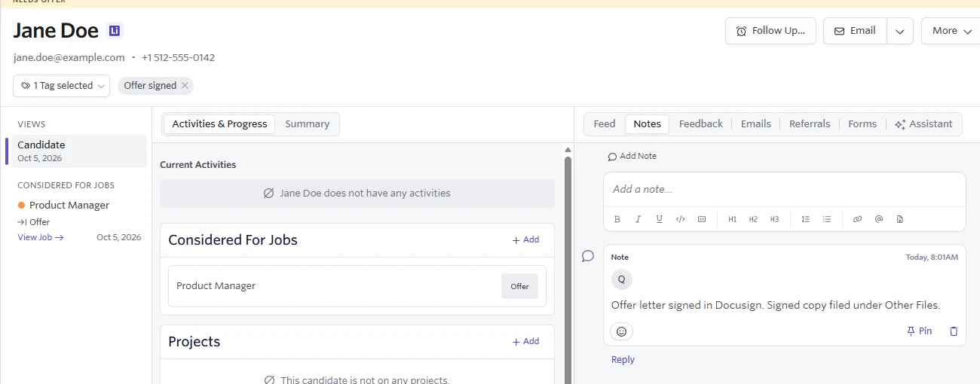Open the Notes tab
Image resolution: width=980 pixels, height=384 pixels.
[x=647, y=124]
